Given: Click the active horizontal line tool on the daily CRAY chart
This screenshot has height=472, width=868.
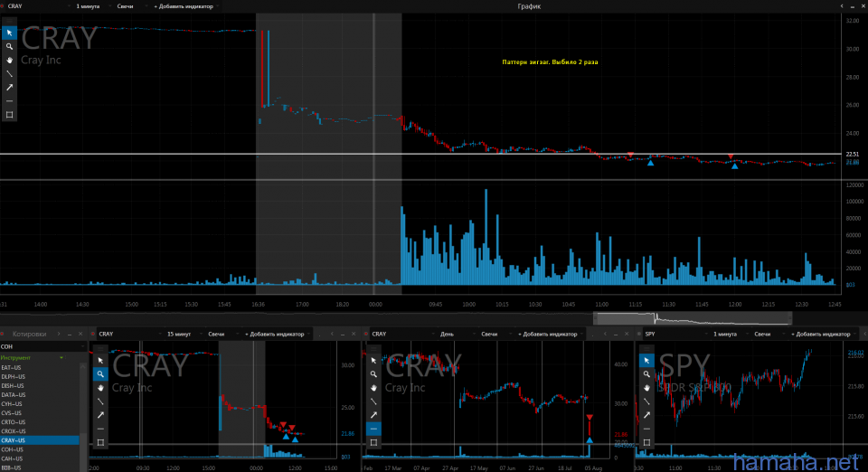Looking at the screenshot, I should [373, 429].
